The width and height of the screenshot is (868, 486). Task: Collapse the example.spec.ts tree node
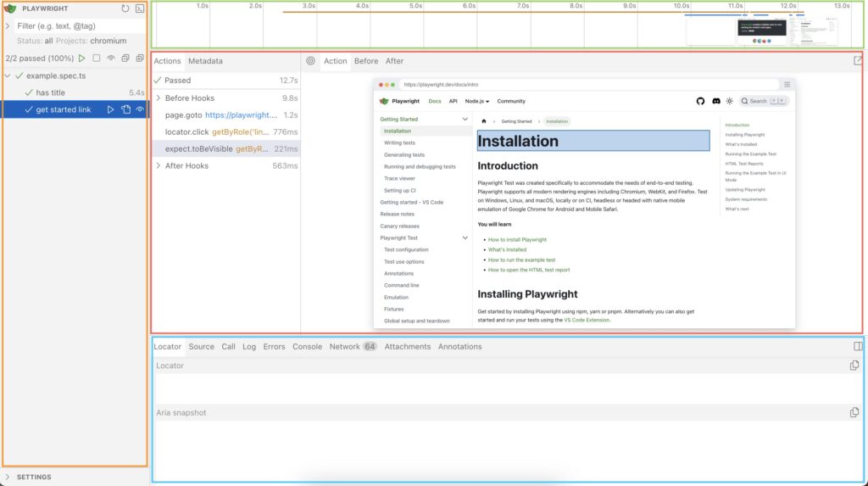tap(8, 75)
